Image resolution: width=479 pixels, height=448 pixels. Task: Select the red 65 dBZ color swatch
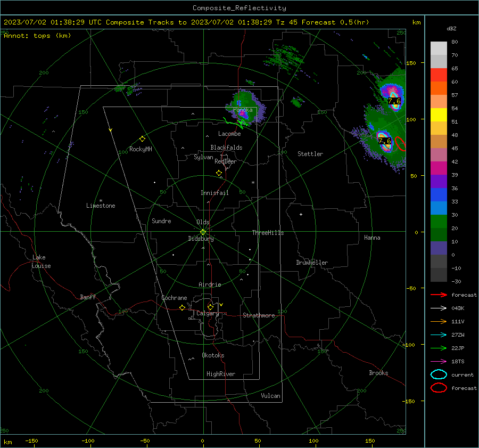pyautogui.click(x=439, y=75)
